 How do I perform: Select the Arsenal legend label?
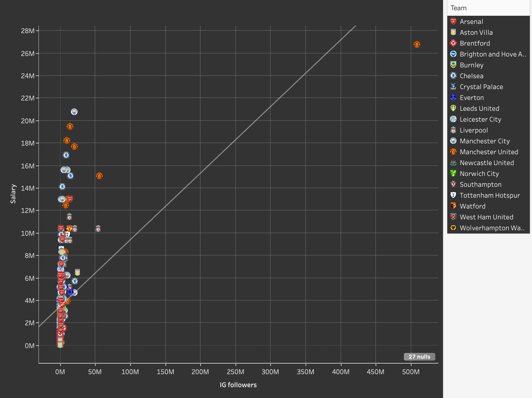click(x=471, y=22)
